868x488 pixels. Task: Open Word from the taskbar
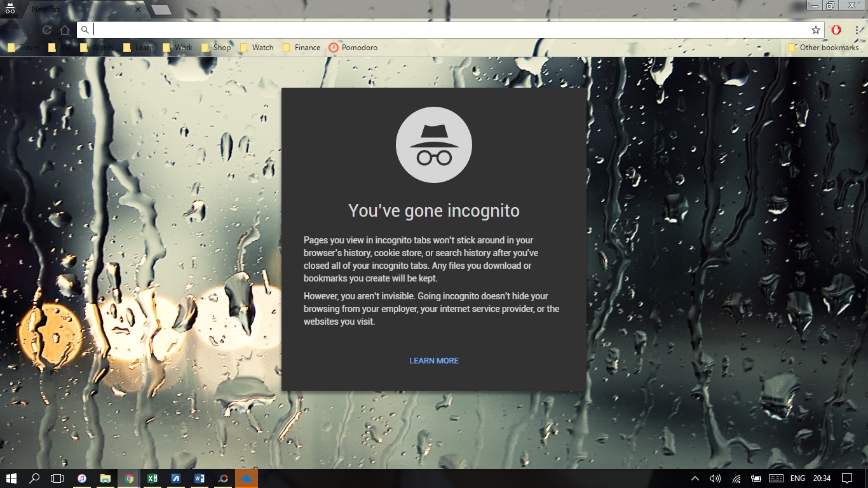[200, 478]
